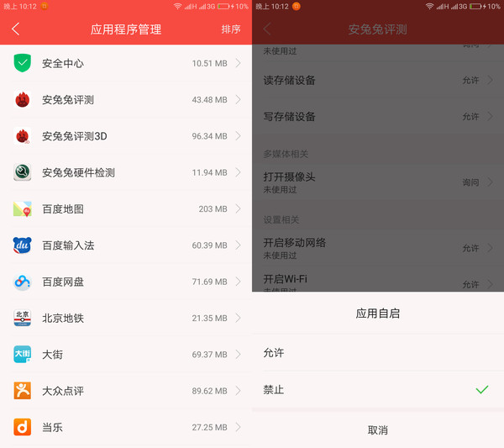Image resolution: width=504 pixels, height=448 pixels.
Task: Expand the 大街 entry chevron
Action: tap(239, 355)
